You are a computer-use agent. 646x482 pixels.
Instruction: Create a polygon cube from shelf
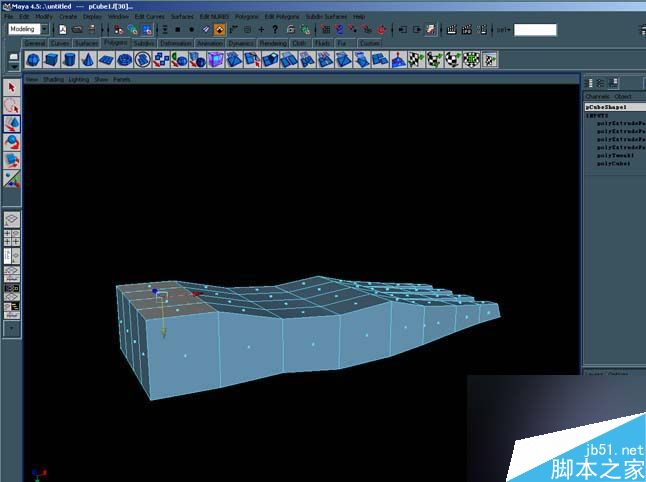pyautogui.click(x=51, y=60)
